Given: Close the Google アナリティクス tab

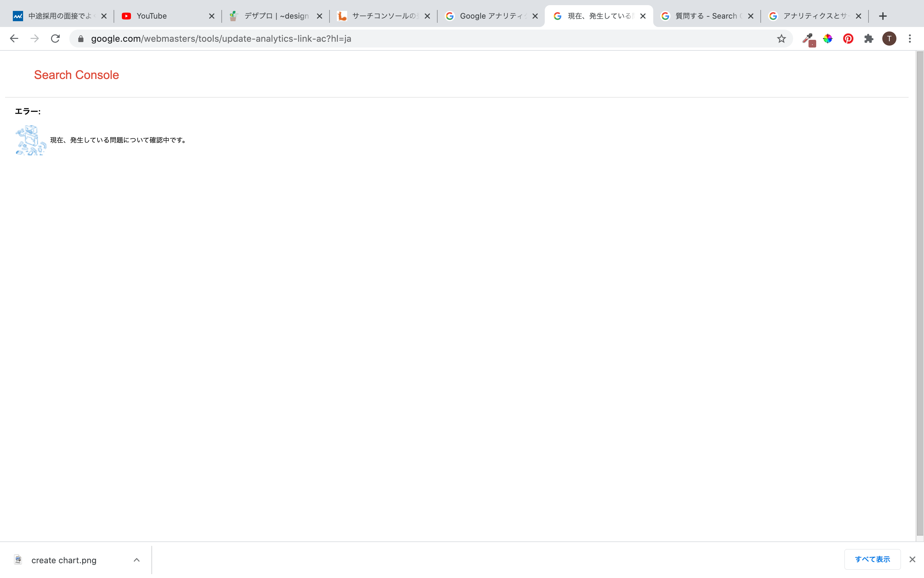Looking at the screenshot, I should (x=535, y=16).
